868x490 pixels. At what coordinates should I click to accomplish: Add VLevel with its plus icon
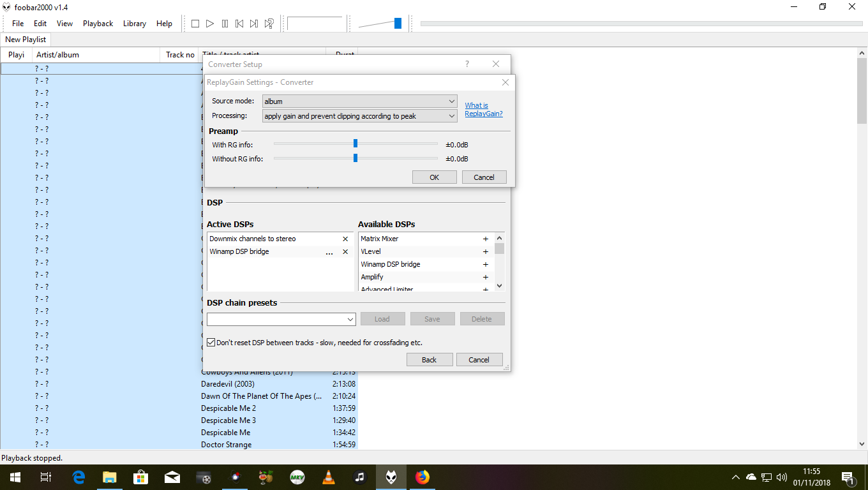[486, 251]
